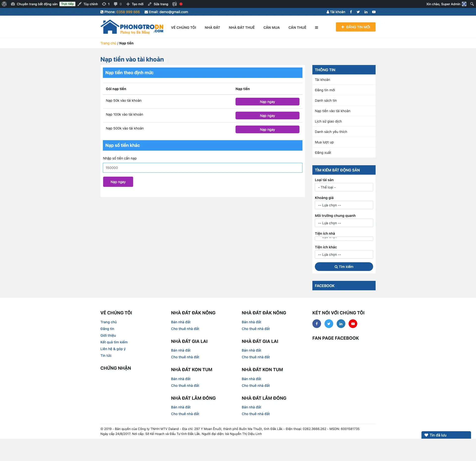The image size is (476, 461).
Task: Focus the amount input field showing 150000
Action: point(203,168)
